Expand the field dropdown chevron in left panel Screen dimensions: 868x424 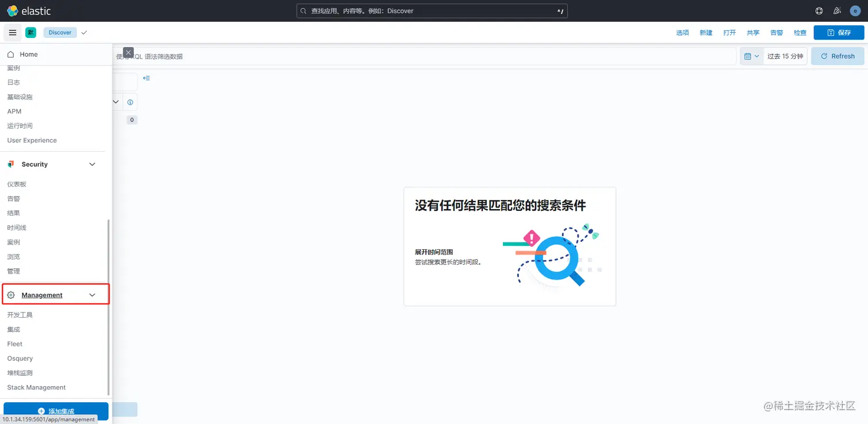(115, 102)
